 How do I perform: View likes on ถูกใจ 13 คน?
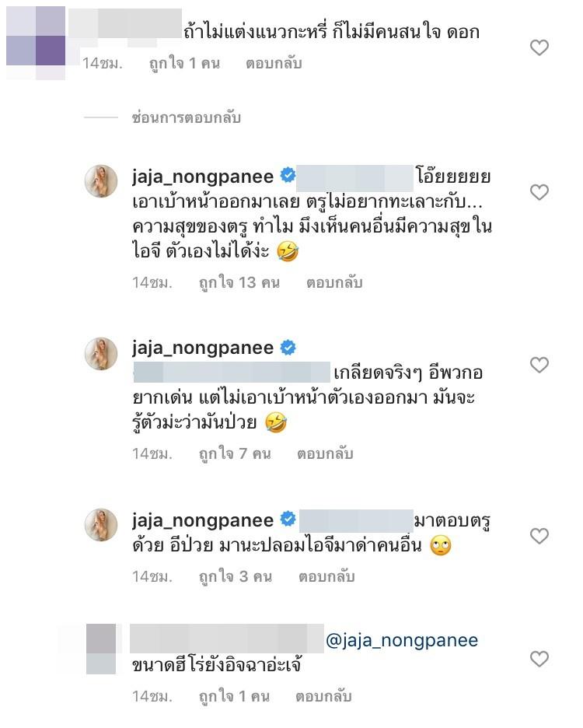(239, 282)
